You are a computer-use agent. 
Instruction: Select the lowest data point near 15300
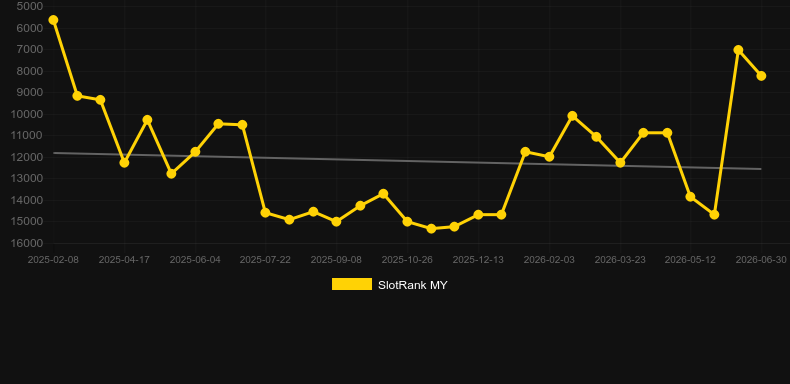click(431, 228)
